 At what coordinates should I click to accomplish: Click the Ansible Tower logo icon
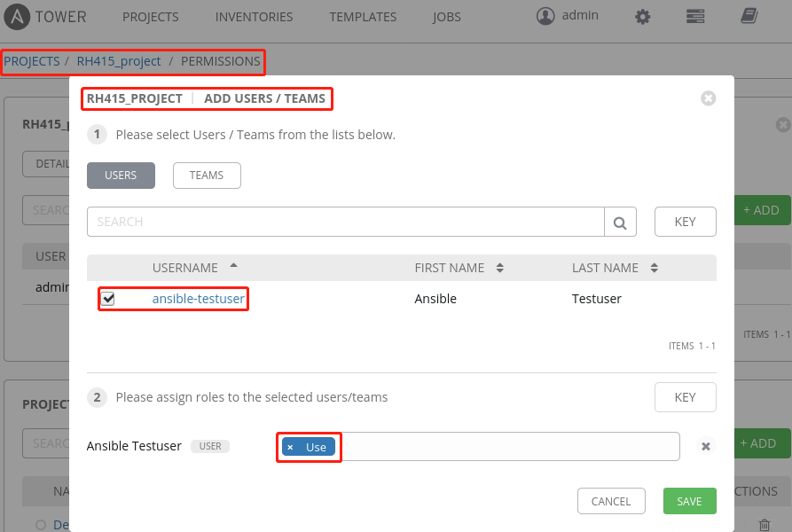point(18,17)
